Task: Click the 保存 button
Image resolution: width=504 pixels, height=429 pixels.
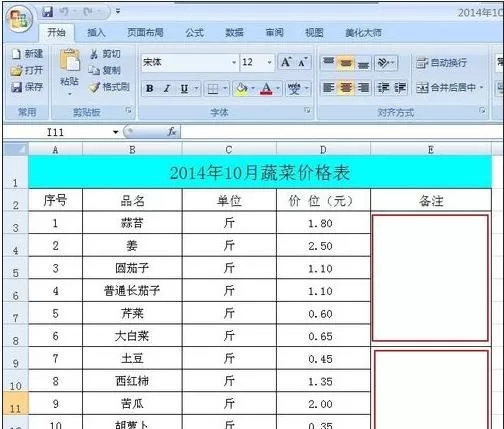Action: 27,87
